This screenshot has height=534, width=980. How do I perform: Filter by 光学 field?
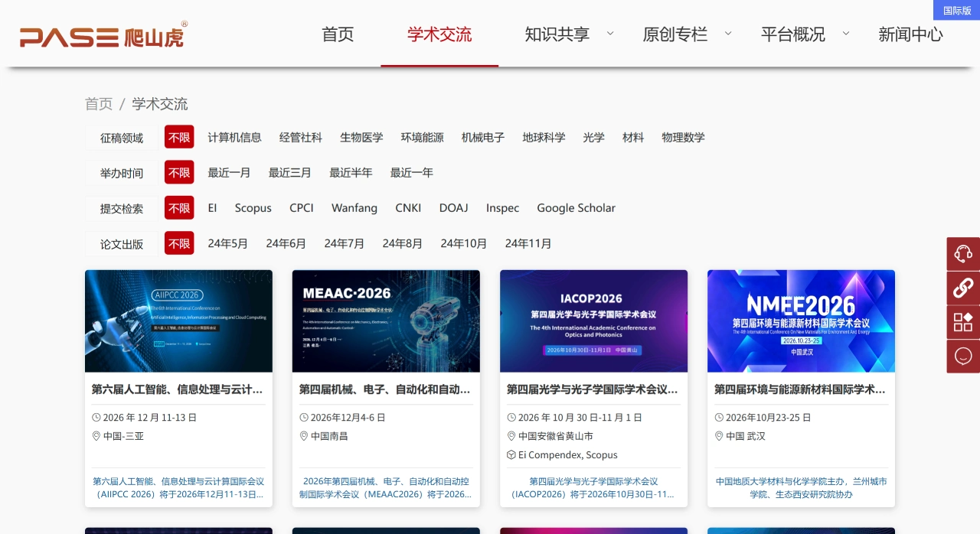click(594, 138)
